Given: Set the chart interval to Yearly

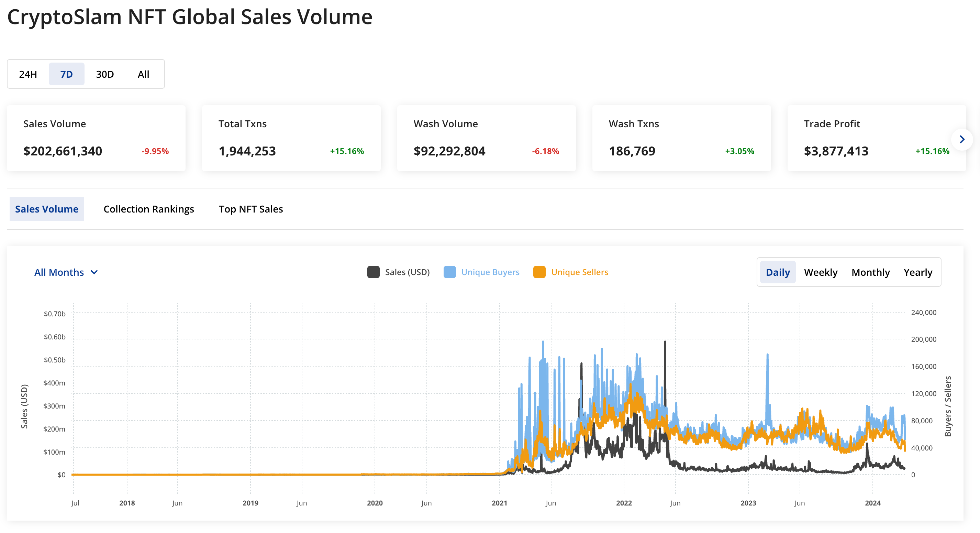Looking at the screenshot, I should point(917,272).
